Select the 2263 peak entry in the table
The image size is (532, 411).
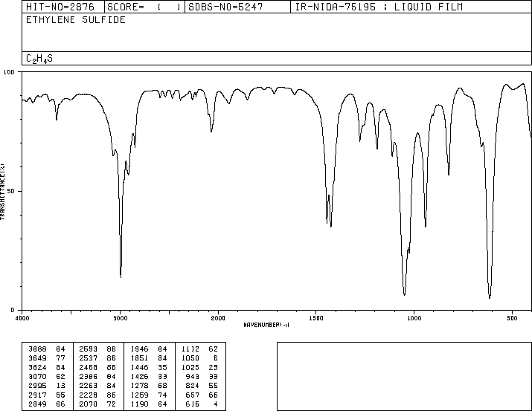pos(97,386)
